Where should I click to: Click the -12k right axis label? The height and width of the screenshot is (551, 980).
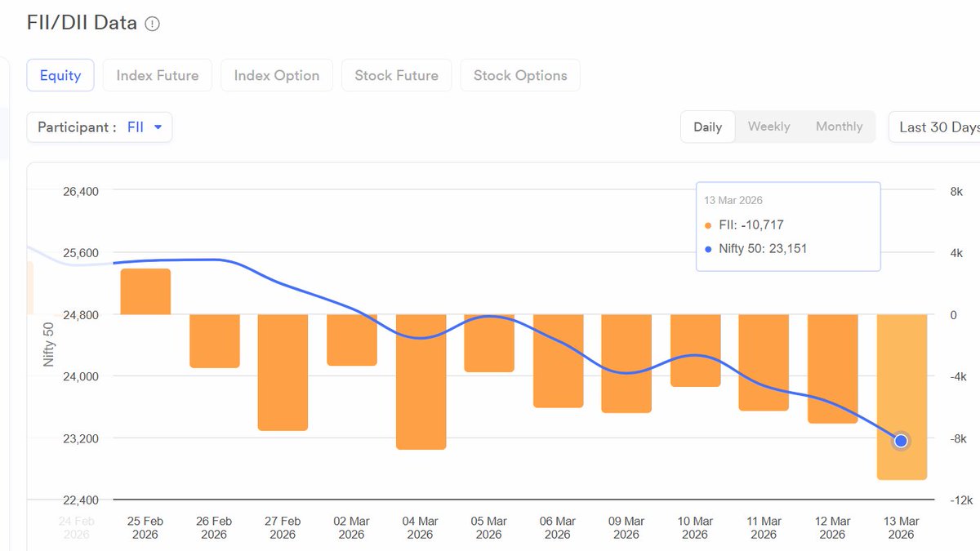coord(960,500)
